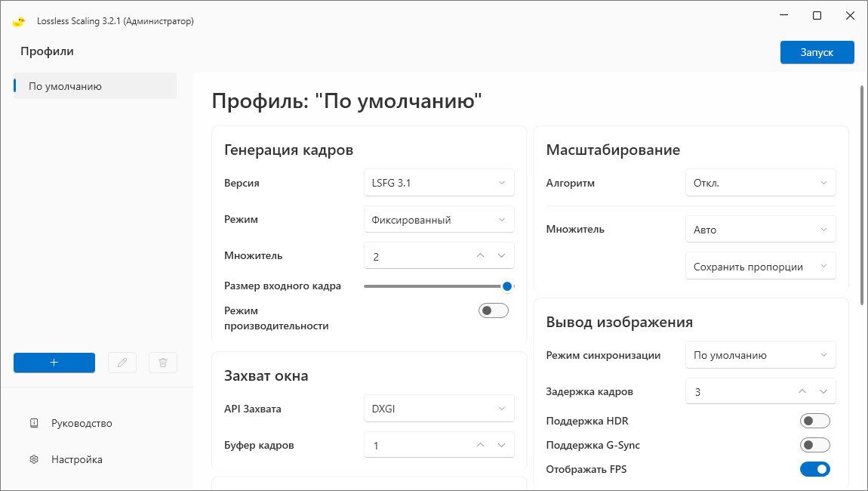Select the По умолчанию profile
This screenshot has height=491, width=868.
[94, 85]
